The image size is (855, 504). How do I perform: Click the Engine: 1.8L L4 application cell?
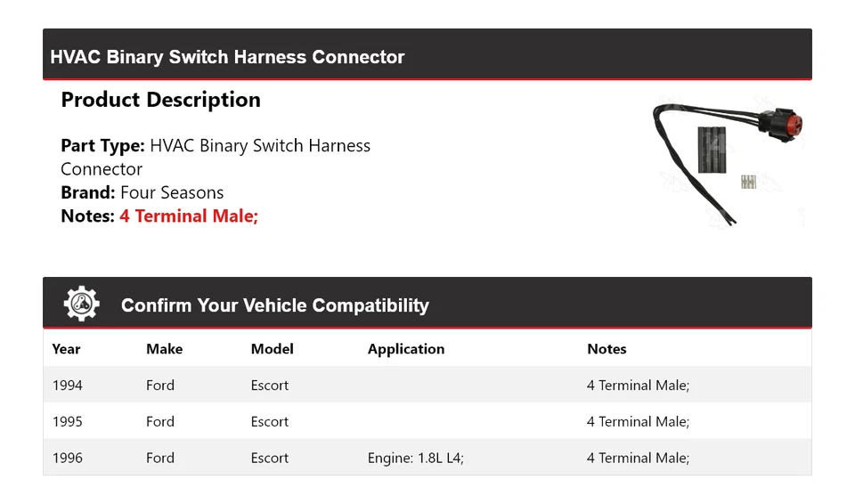tap(415, 458)
